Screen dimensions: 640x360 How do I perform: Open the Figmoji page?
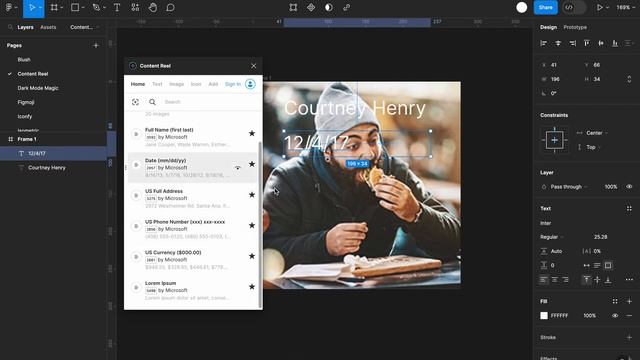pyautogui.click(x=26, y=102)
